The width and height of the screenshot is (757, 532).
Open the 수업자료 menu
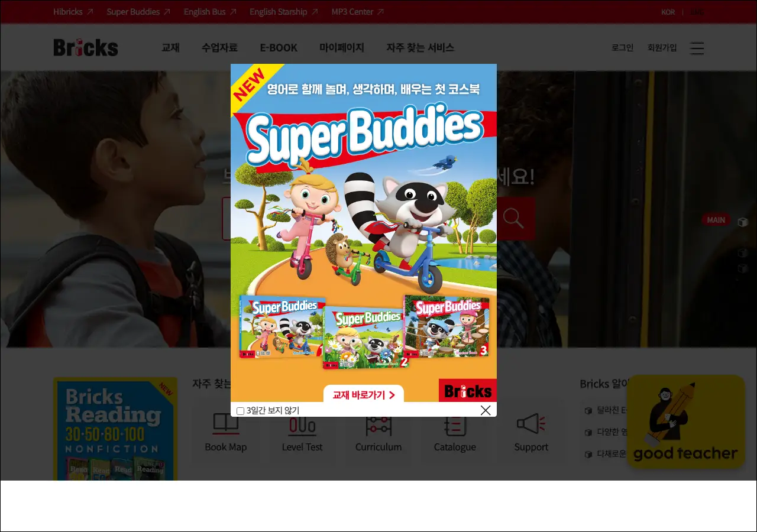tap(219, 48)
